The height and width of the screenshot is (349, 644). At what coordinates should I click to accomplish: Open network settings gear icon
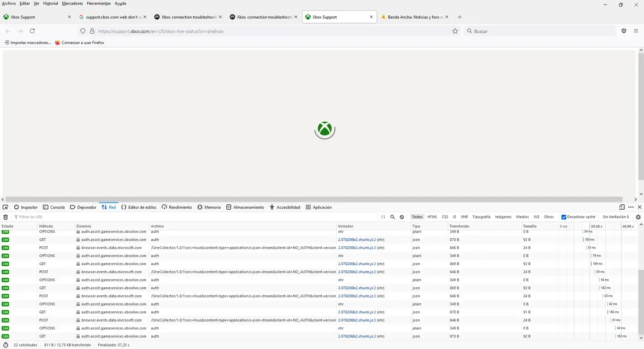pyautogui.click(x=638, y=217)
